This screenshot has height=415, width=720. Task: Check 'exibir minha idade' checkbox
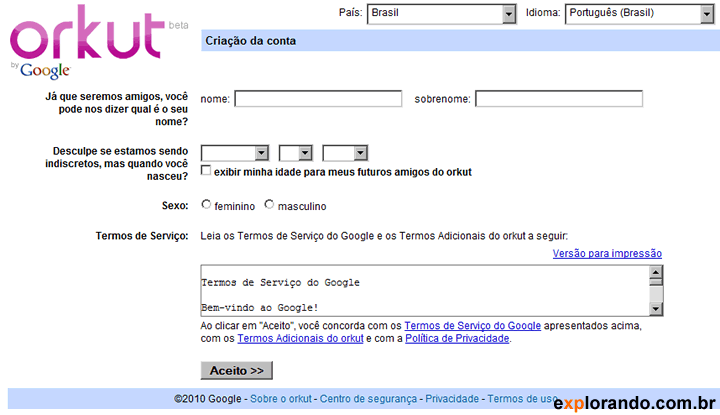[206, 170]
